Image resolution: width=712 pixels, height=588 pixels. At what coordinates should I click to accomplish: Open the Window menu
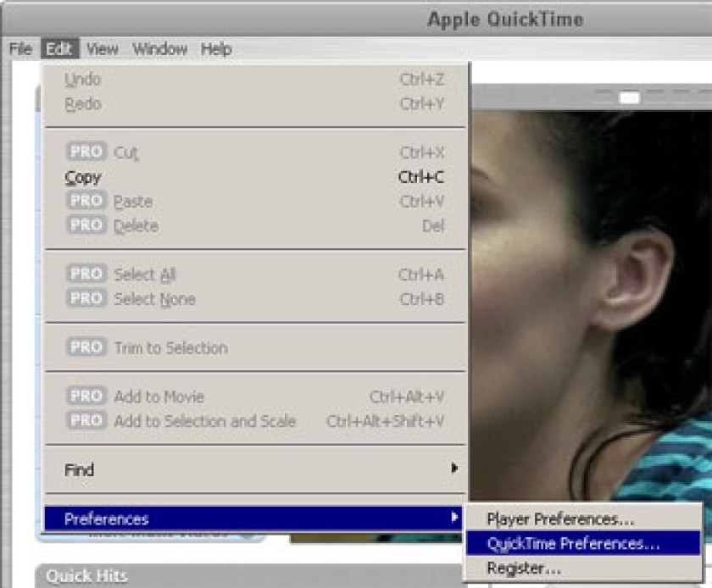[x=160, y=48]
